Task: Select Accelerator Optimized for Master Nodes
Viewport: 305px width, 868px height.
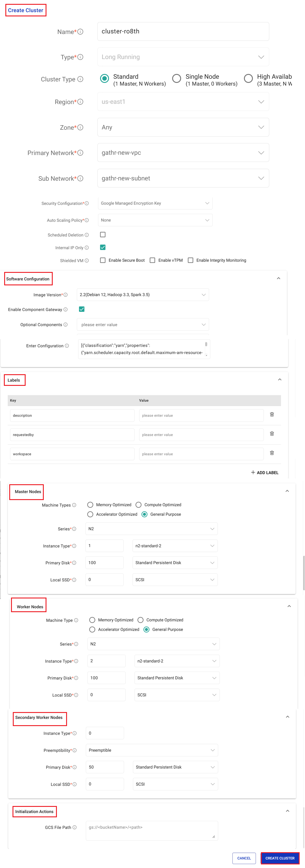Action: click(90, 514)
